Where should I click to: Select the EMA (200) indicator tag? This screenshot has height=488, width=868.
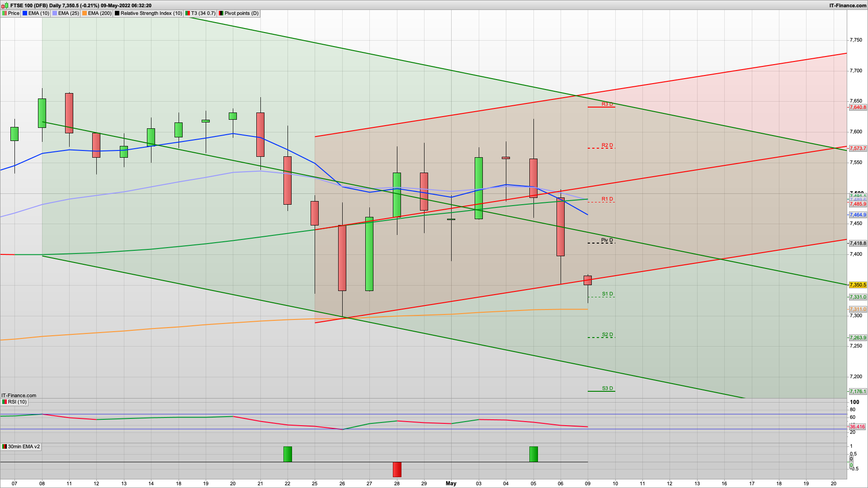[99, 13]
